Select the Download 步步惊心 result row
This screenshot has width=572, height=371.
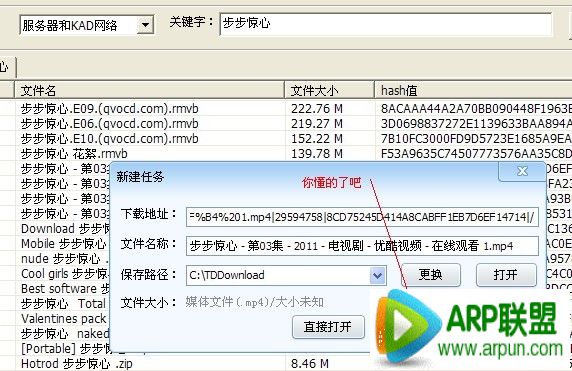point(65,229)
